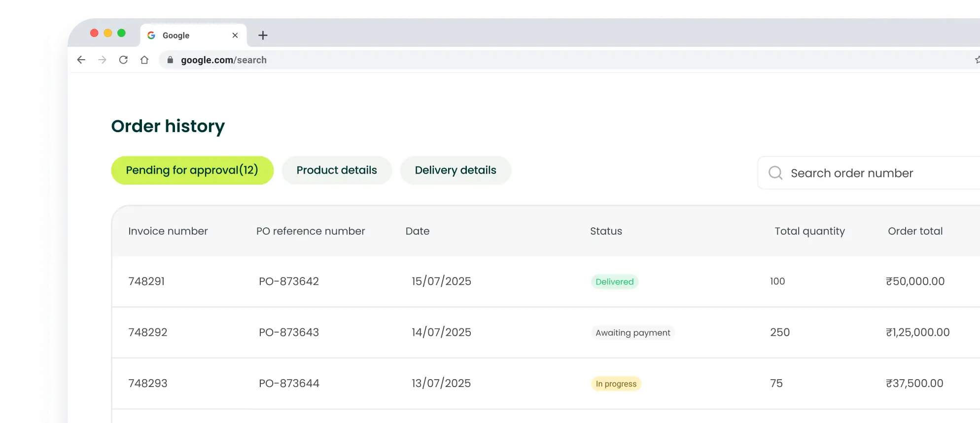
Task: Open Pending for approval(12) tab
Action: pos(192,170)
